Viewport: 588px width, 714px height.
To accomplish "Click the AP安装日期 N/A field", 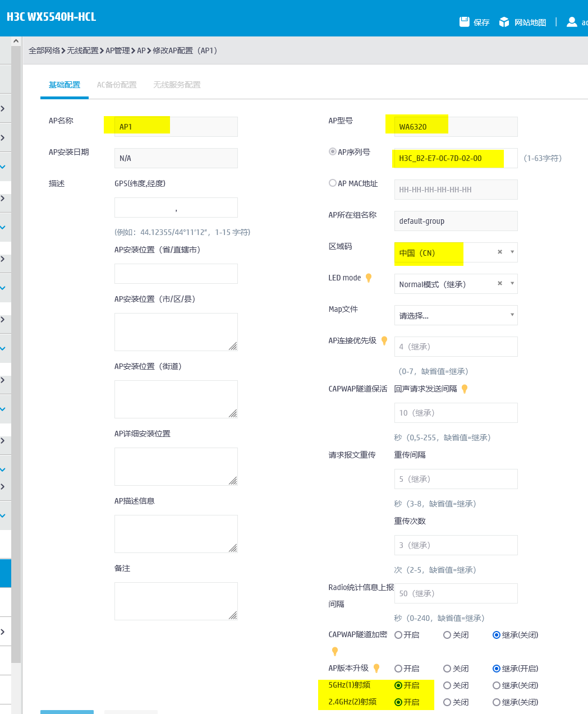I will click(x=176, y=158).
